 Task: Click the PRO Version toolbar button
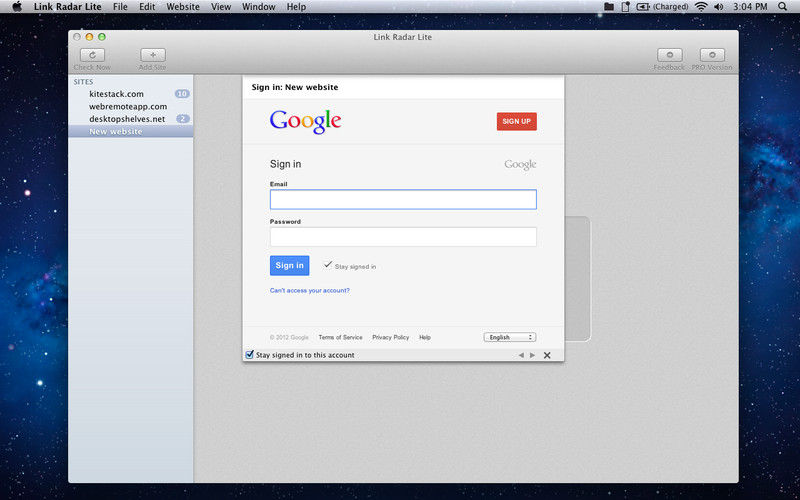[712, 55]
